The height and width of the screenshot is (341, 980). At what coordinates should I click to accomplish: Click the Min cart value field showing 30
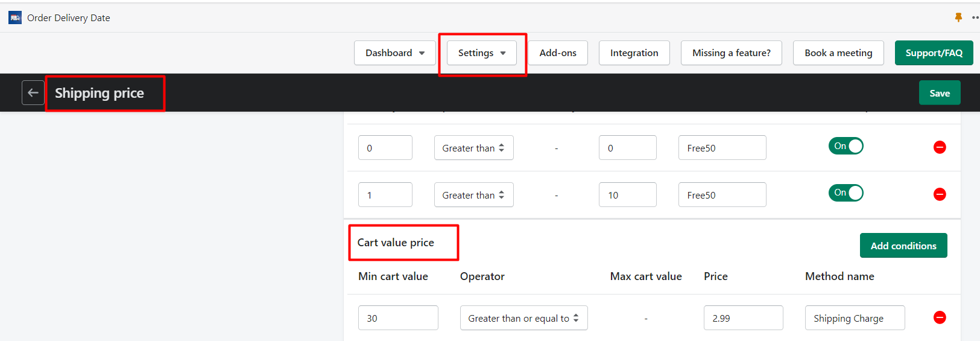398,318
